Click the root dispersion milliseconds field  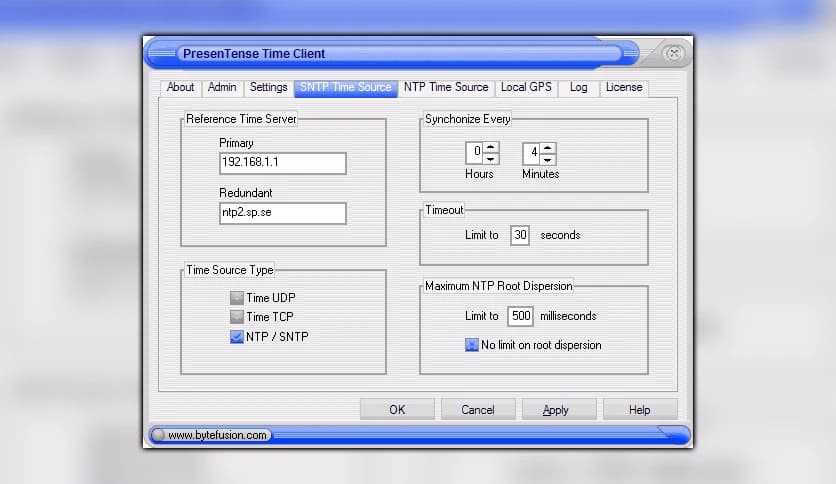tap(520, 316)
